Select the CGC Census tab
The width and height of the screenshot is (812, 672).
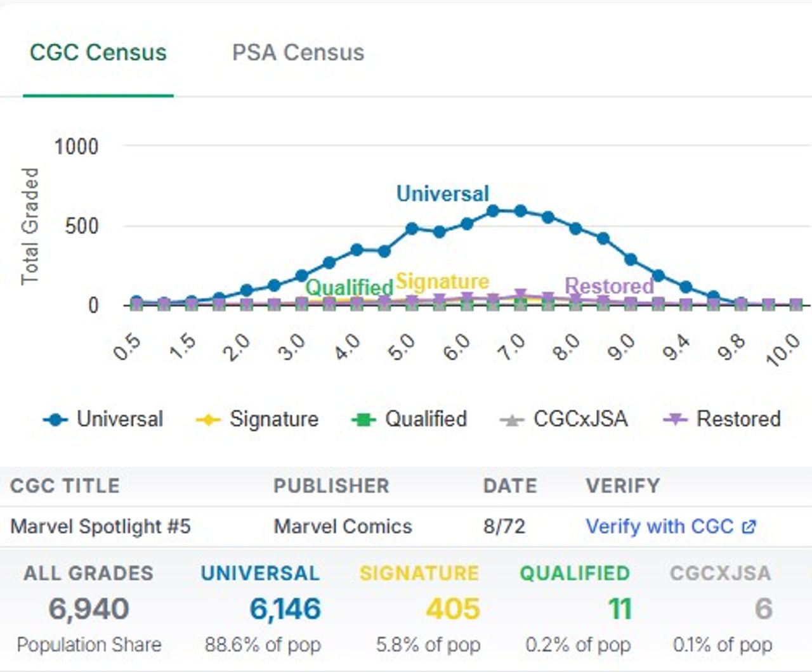tap(98, 53)
